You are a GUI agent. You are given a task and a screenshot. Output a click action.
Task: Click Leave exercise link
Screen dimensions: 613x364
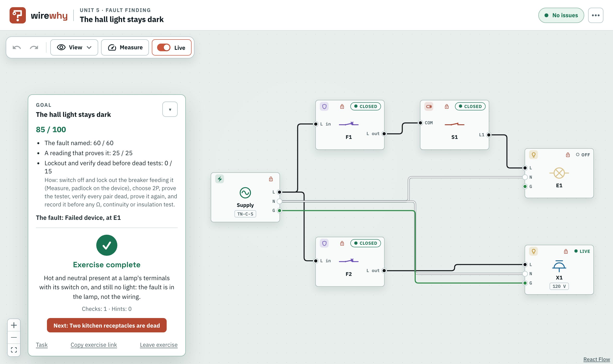click(159, 345)
